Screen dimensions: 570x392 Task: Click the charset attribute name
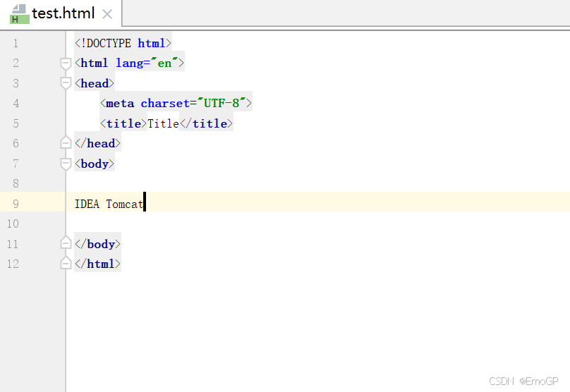pos(165,104)
